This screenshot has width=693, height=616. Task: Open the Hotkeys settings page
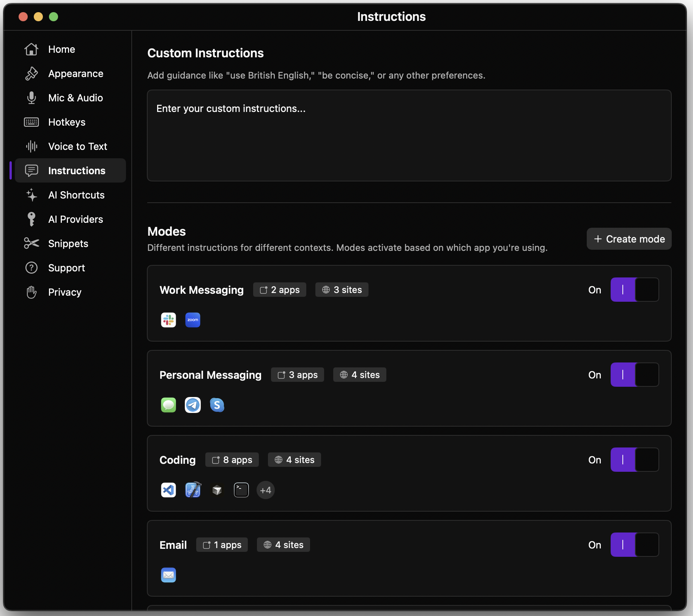pyautogui.click(x=66, y=122)
